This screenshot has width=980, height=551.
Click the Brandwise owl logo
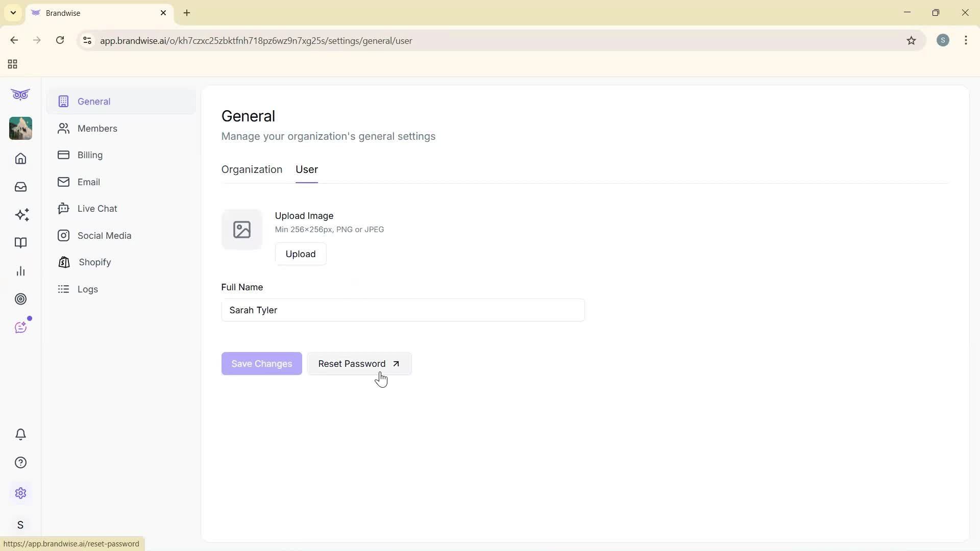click(20, 94)
